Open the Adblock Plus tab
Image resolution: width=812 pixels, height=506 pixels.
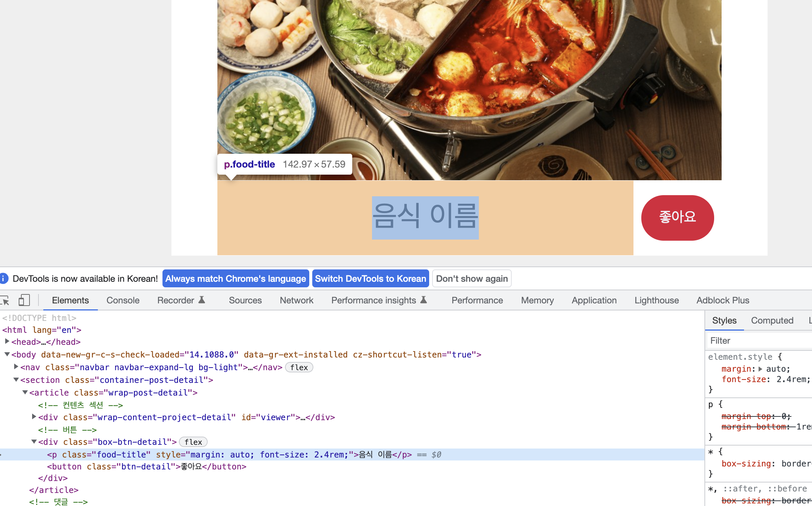(723, 300)
